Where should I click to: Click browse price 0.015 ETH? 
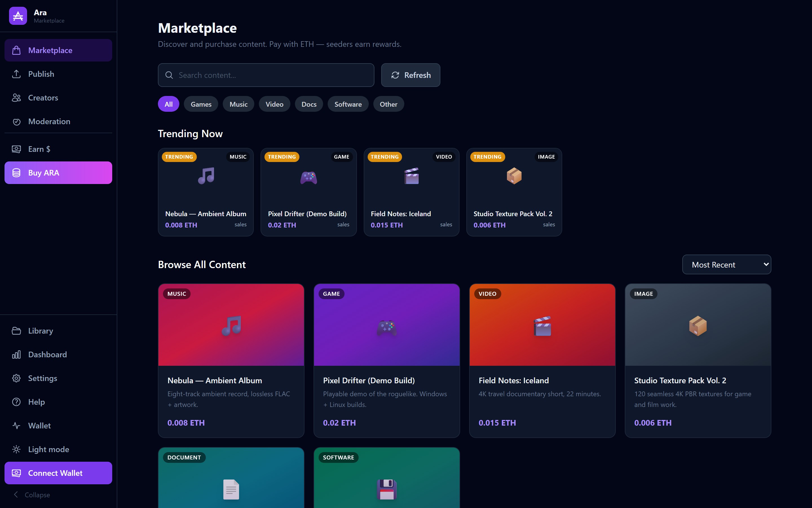tap(497, 423)
